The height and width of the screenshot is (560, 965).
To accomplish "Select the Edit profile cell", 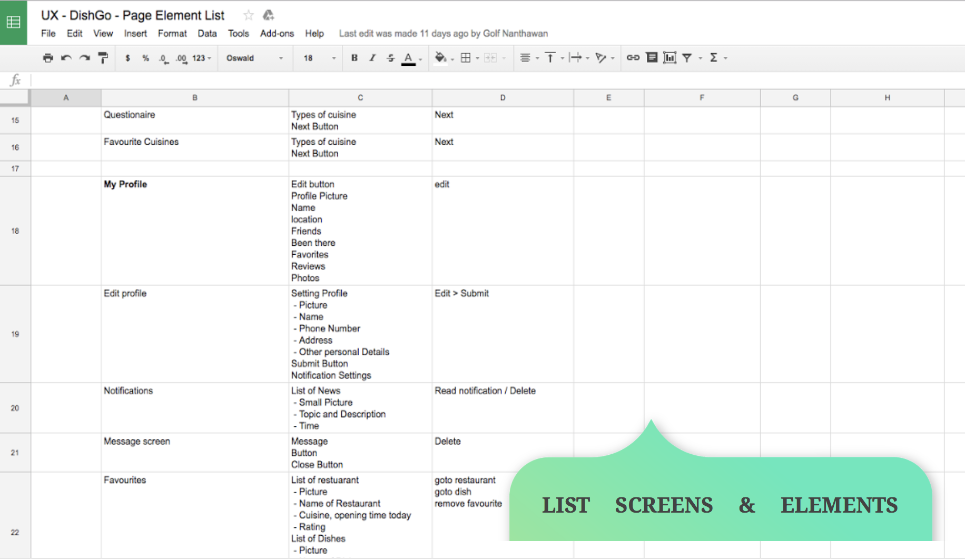I will tap(195, 334).
